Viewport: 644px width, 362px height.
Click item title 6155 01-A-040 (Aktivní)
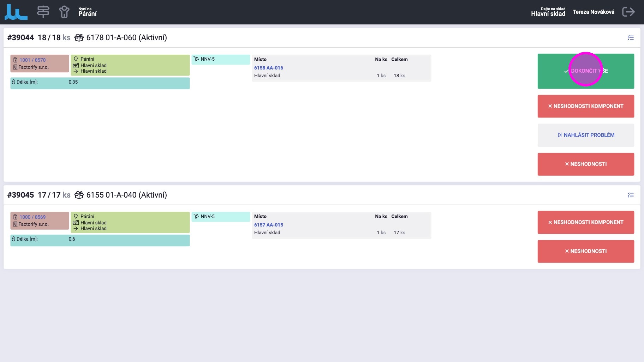coord(126,195)
